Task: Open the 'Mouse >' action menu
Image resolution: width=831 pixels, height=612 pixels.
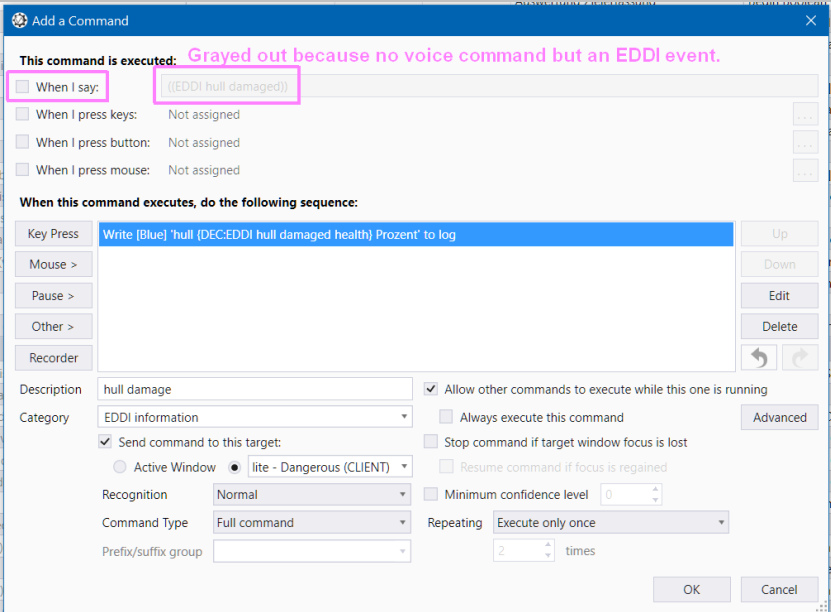Action: (x=54, y=264)
